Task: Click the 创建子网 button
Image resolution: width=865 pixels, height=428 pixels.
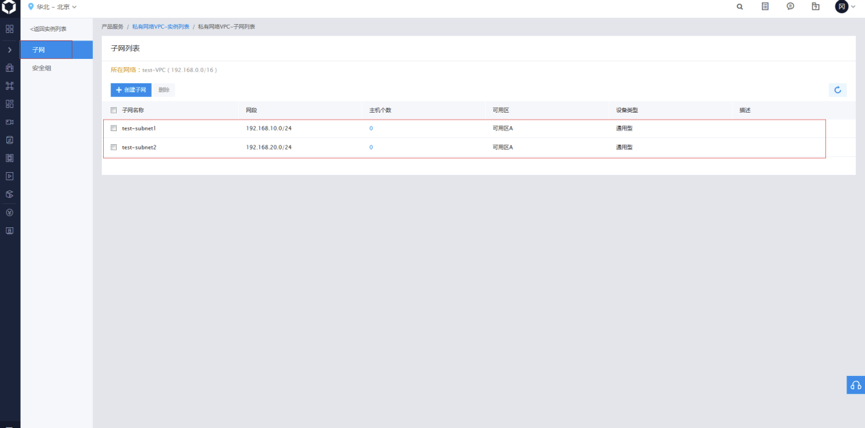Action: [x=131, y=90]
